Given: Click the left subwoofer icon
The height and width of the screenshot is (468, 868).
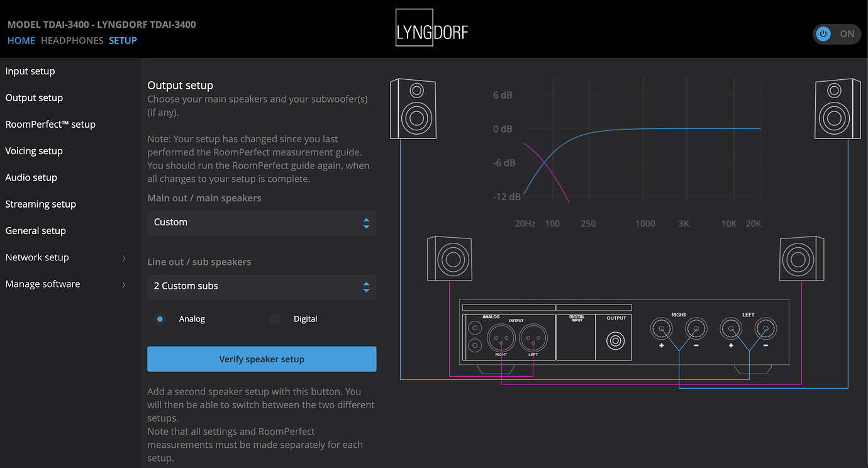Looking at the screenshot, I should [449, 259].
